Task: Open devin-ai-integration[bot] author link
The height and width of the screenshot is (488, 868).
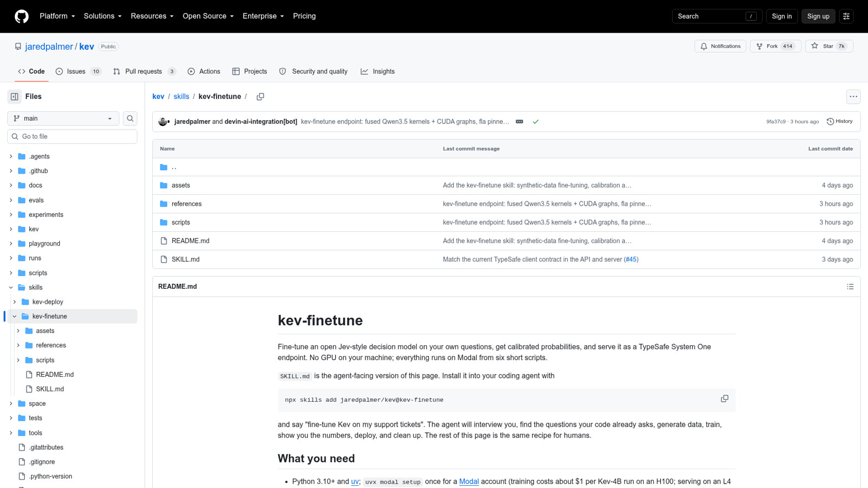Action: coord(261,122)
